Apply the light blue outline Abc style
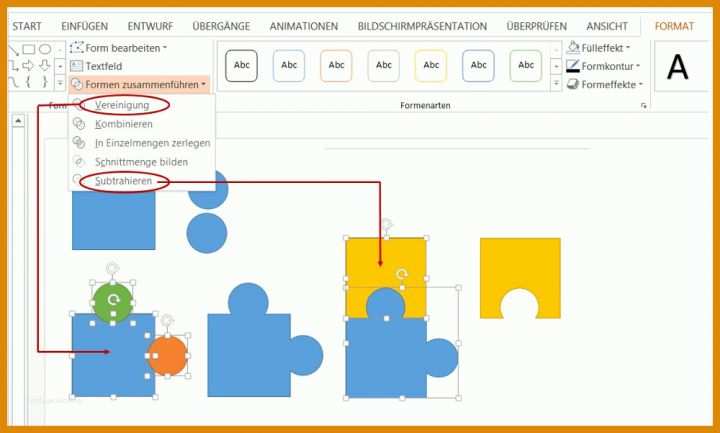720x433 pixels. [x=289, y=66]
